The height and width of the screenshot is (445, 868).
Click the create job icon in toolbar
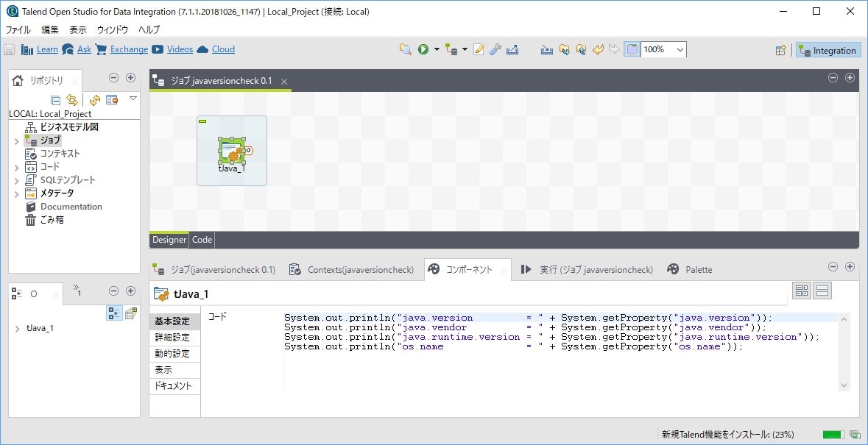pyautogui.click(x=452, y=50)
